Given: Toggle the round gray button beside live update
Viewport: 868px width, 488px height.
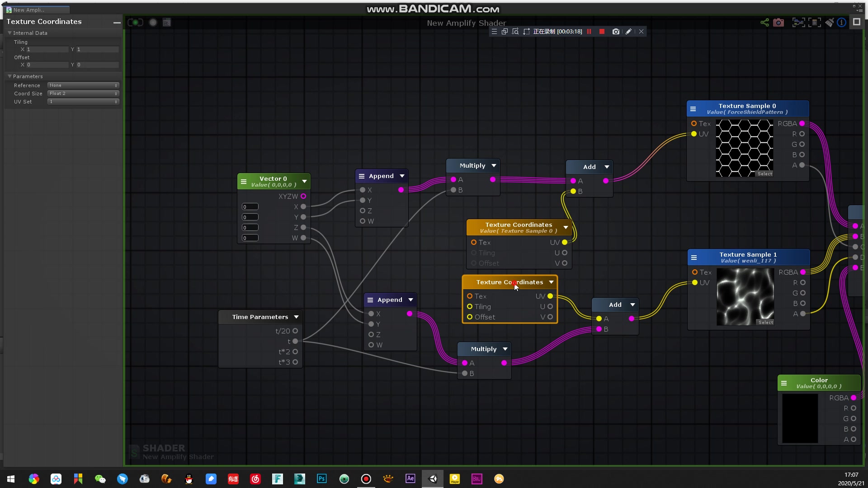Looking at the screenshot, I should 153,23.
